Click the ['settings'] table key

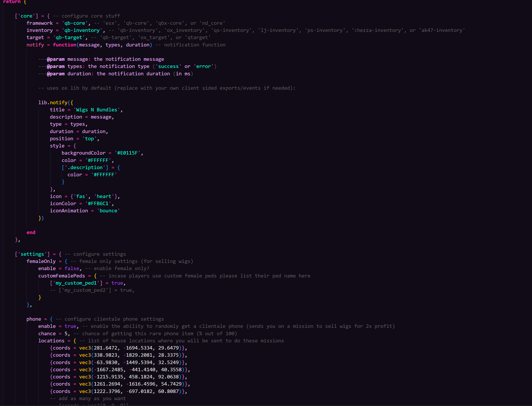(32, 254)
